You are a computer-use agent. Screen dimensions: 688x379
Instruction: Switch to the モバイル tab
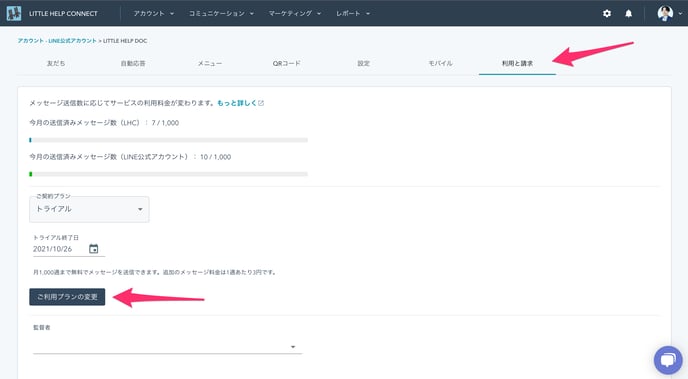(x=440, y=63)
